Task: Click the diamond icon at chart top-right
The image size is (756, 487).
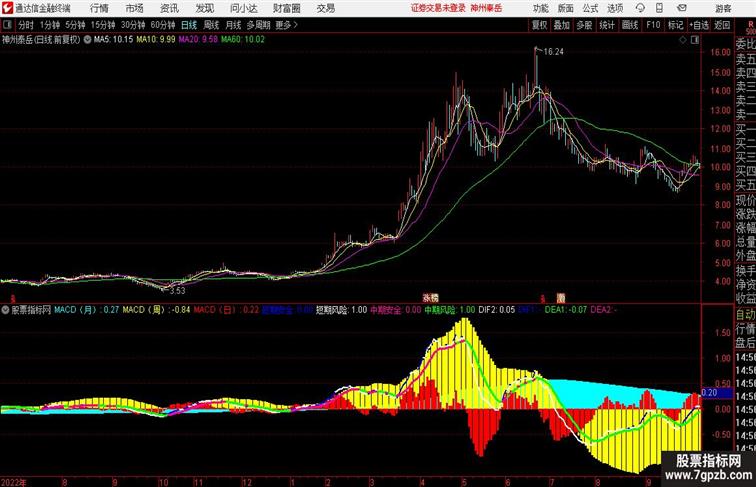Action: 683,40
